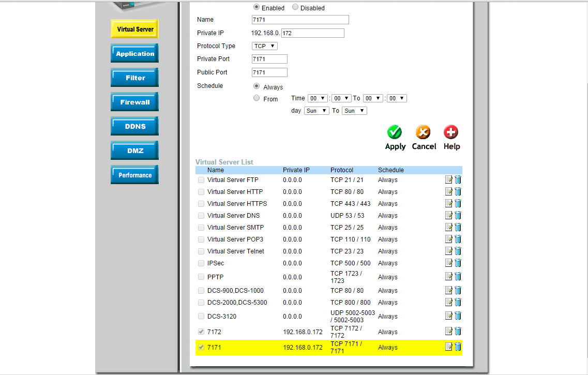This screenshot has width=588, height=375.
Task: Edit the Virtual Server Telnet entry
Action: point(448,251)
